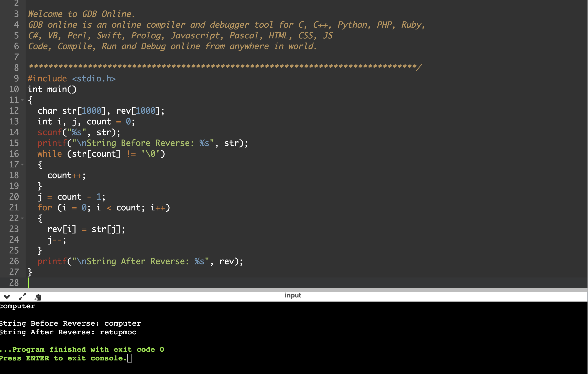
Task: Click the #include directive on line 9
Action: click(x=47, y=79)
